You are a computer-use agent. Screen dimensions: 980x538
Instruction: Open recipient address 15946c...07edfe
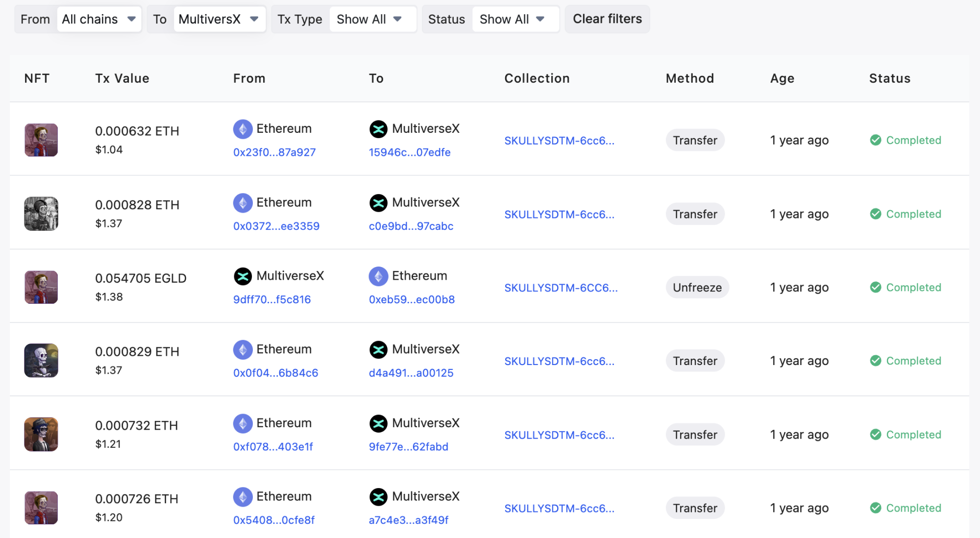coord(410,152)
